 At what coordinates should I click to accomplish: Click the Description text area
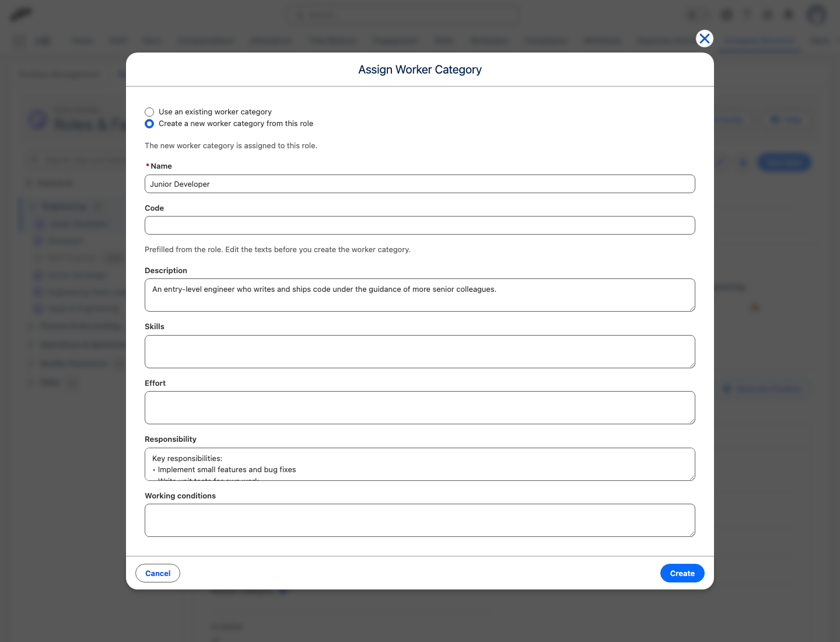[x=420, y=295]
